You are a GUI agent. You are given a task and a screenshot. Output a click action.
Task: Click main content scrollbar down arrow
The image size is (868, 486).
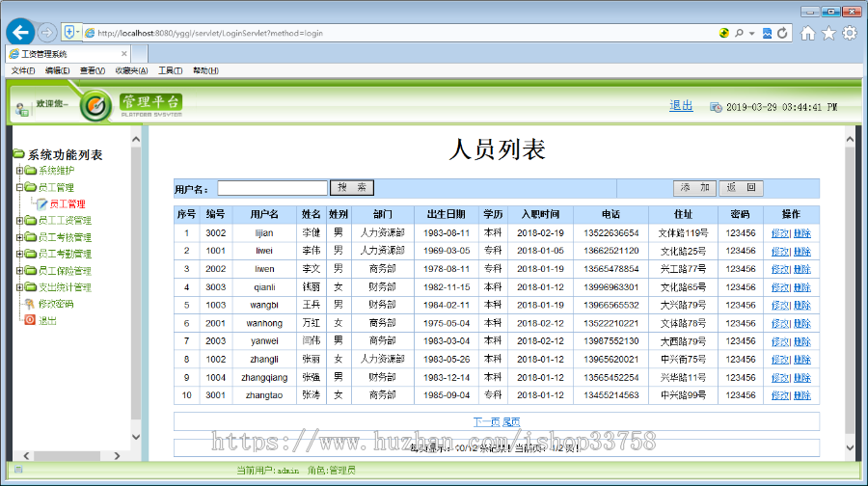[x=851, y=447]
